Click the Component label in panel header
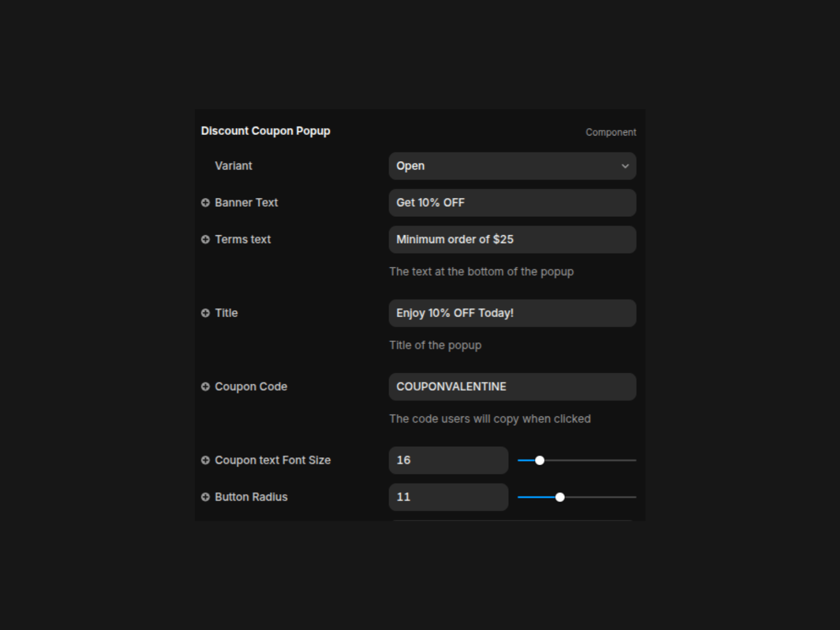Screen dimensions: 840x630 (x=611, y=132)
